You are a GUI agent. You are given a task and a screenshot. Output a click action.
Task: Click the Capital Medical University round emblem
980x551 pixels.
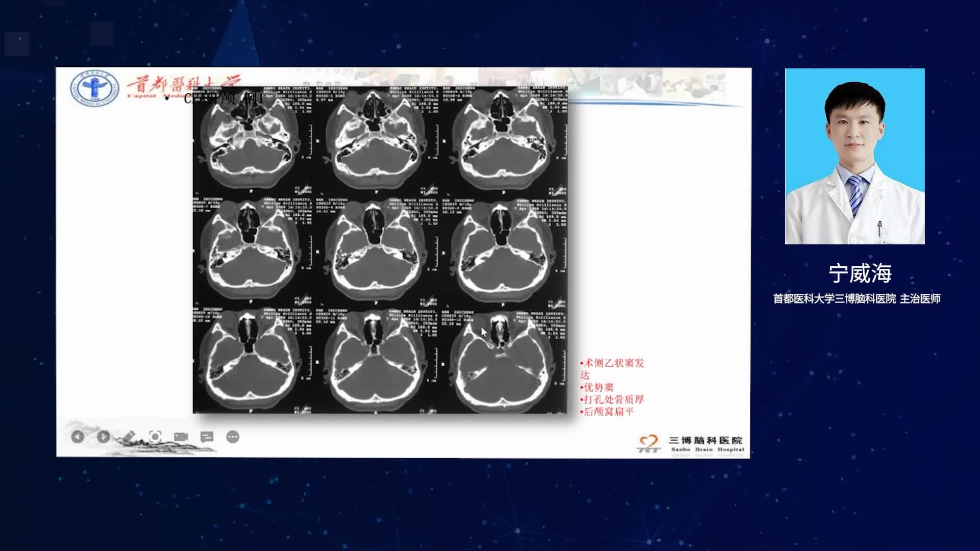(x=95, y=88)
